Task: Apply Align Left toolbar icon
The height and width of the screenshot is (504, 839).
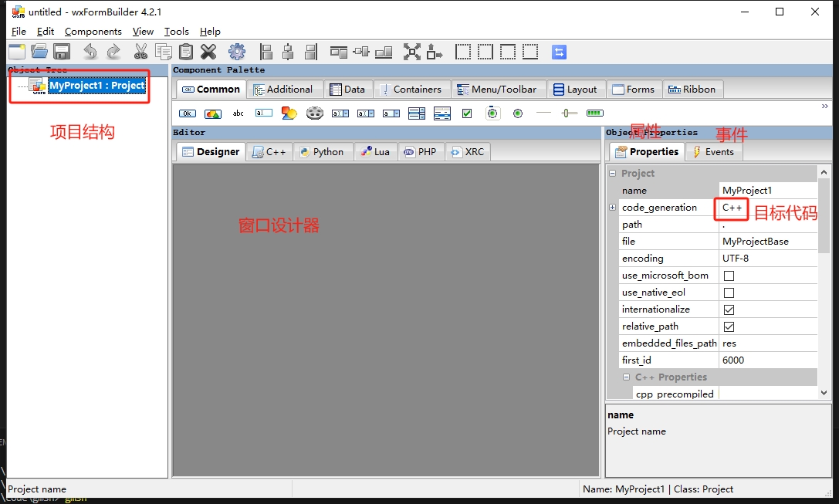Action: click(266, 52)
